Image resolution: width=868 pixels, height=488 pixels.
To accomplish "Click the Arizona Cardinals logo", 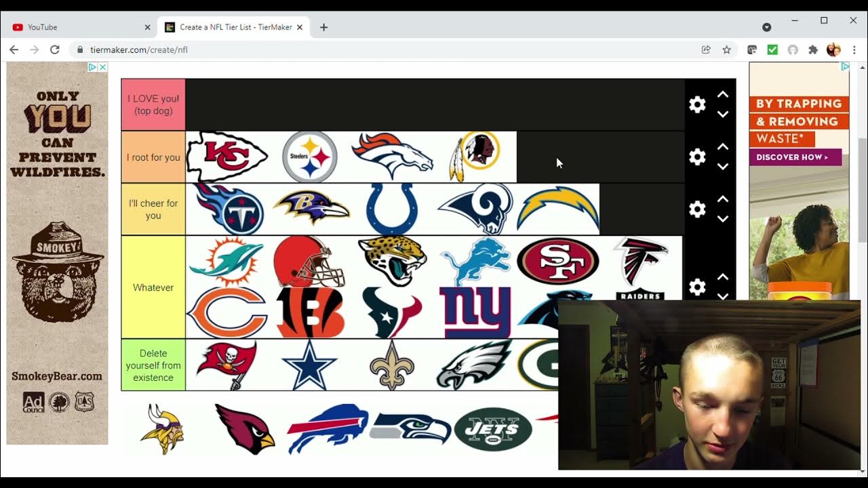I will tap(245, 429).
